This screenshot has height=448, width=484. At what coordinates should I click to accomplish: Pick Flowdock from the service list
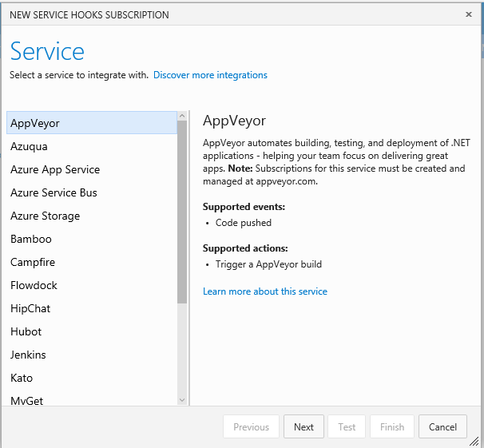(x=92, y=285)
